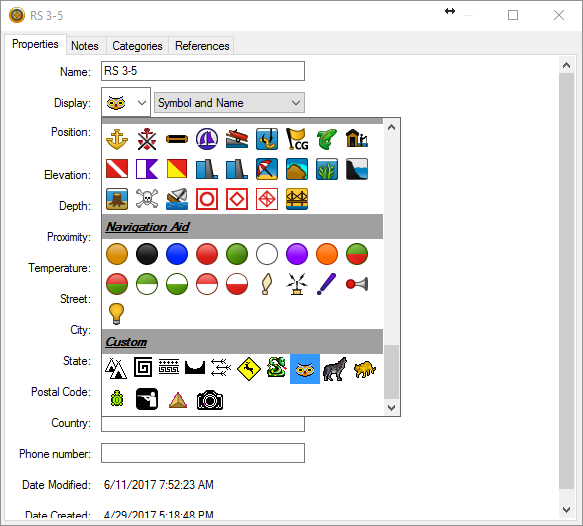Pick the yellow light bulb symbol
The image size is (583, 526).
(116, 313)
